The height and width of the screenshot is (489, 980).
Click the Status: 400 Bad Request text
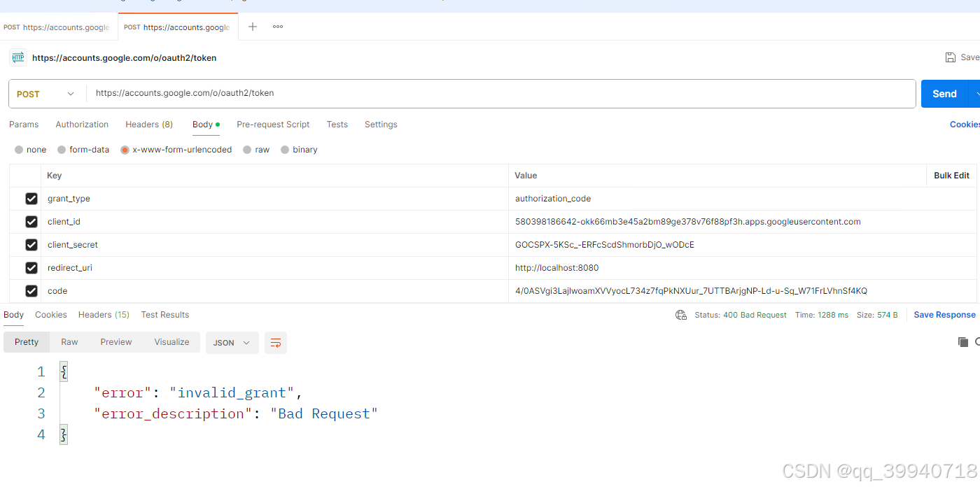coord(741,315)
